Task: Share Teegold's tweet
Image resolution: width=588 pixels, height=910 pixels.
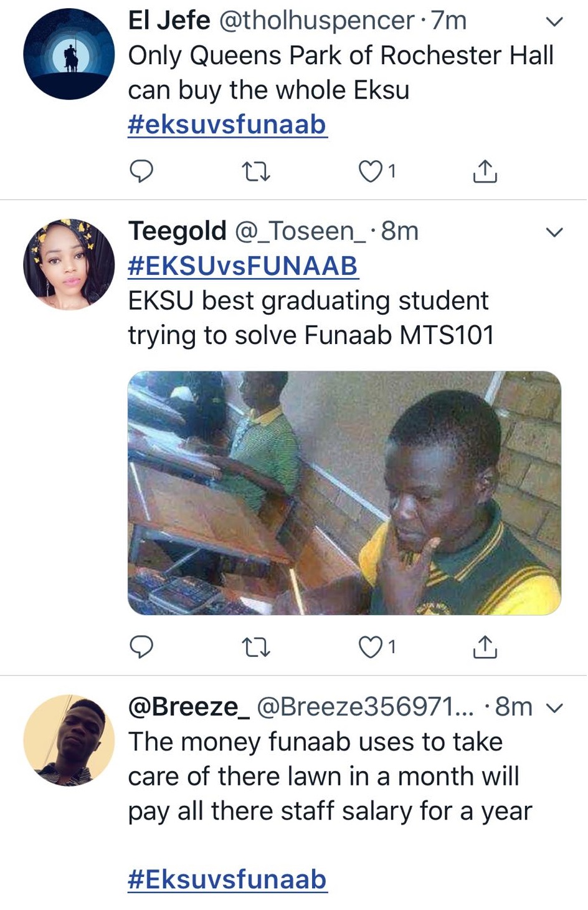Action: 485,648
